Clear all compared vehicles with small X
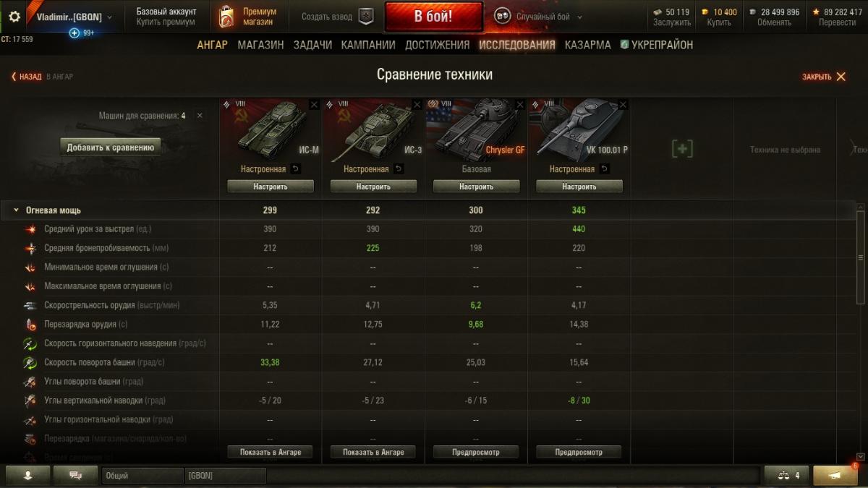Image resolution: width=868 pixels, height=488 pixels. [200, 116]
